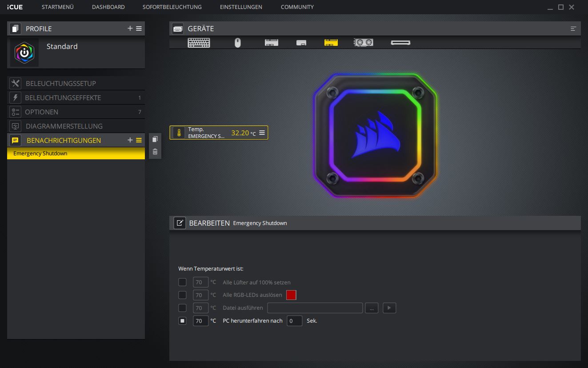Select the graphics card device icon
Screen dimensions: 588x368
pos(363,43)
